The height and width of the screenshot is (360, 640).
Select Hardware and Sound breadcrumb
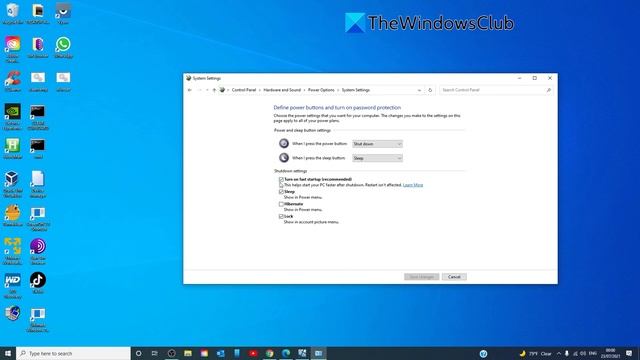click(x=282, y=90)
